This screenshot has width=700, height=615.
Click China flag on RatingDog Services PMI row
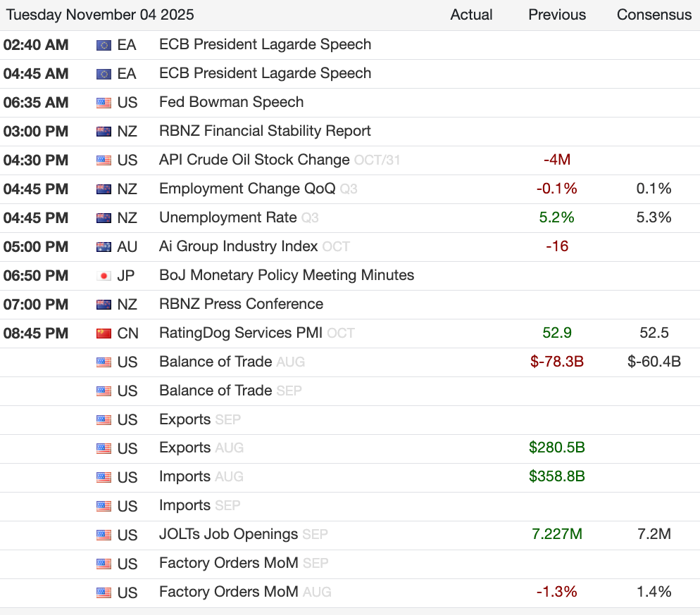coord(104,333)
